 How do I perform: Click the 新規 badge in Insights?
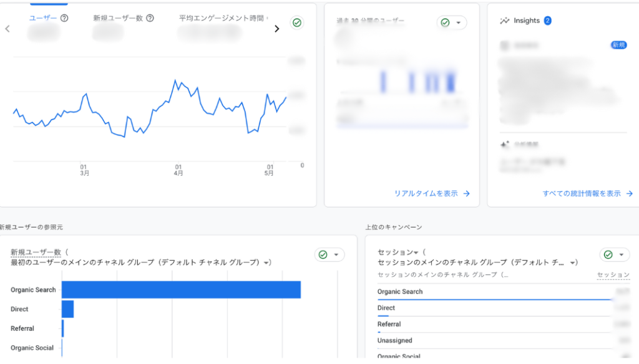[618, 45]
